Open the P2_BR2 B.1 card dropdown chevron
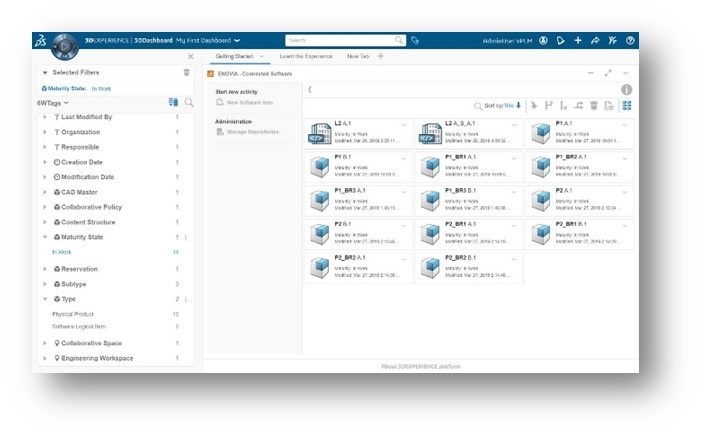 (515, 259)
